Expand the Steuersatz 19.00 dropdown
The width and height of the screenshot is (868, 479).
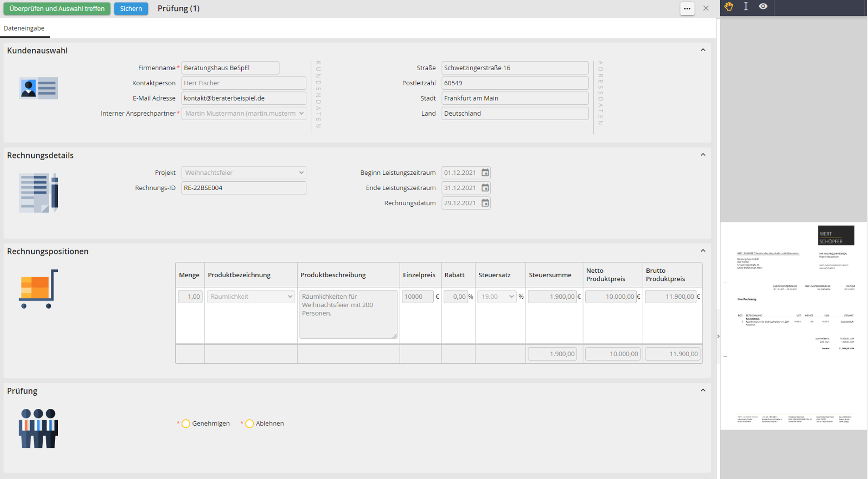point(497,296)
